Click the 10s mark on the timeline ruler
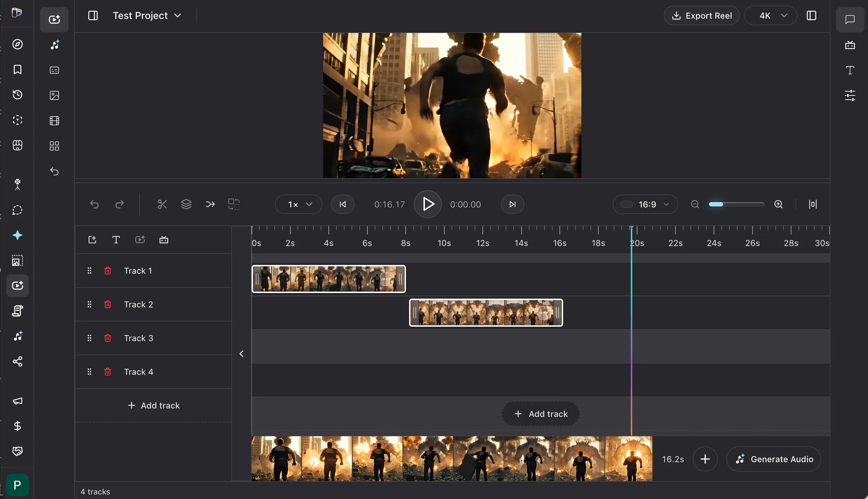This screenshot has height=499, width=868. pos(444,243)
